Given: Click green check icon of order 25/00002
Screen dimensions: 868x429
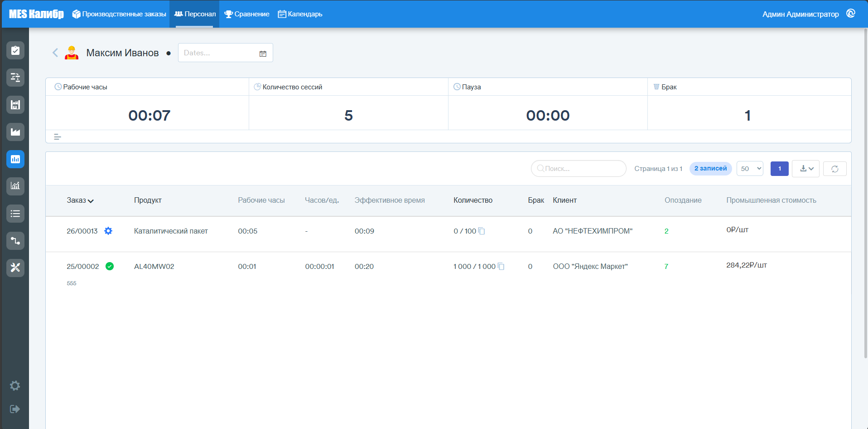Looking at the screenshot, I should (x=110, y=266).
